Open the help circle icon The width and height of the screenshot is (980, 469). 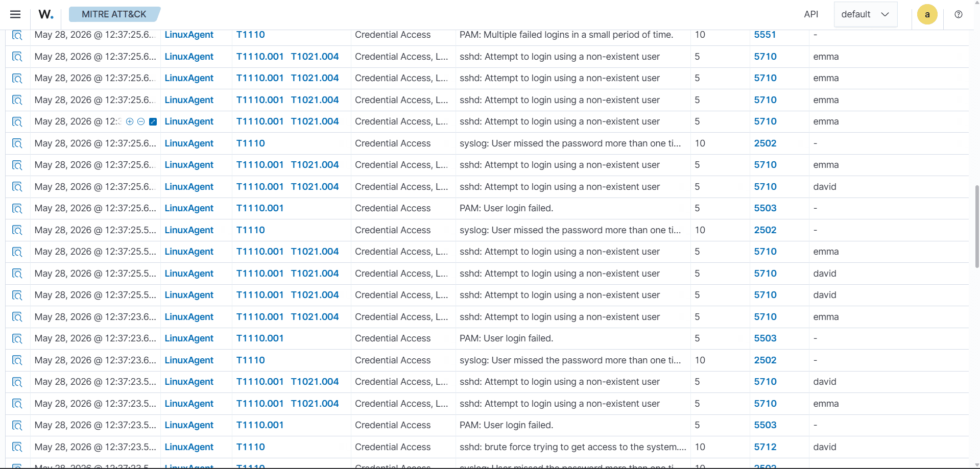tap(959, 14)
